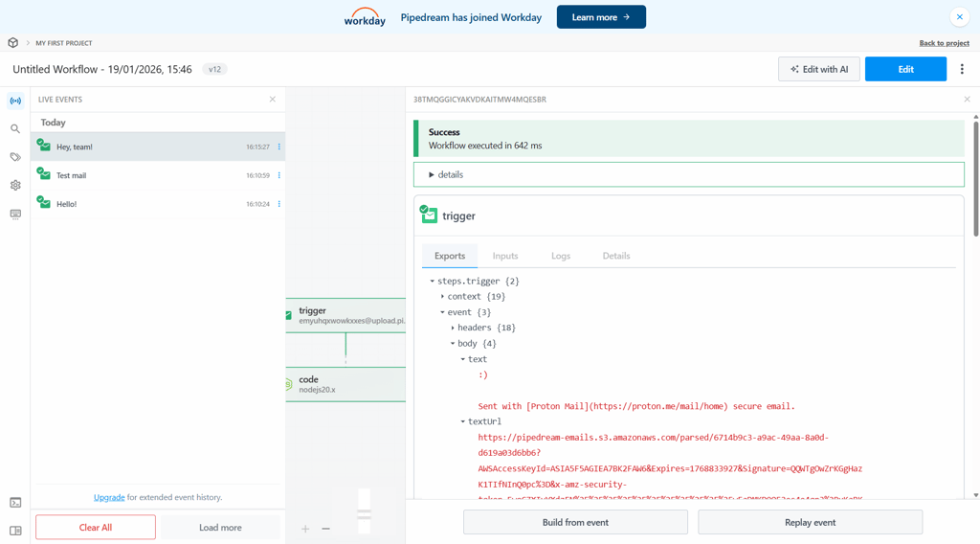Image resolution: width=980 pixels, height=544 pixels.
Task: Click the event ID 38TMQGGICYAKVDKAITMW4MQESBR
Action: point(479,100)
